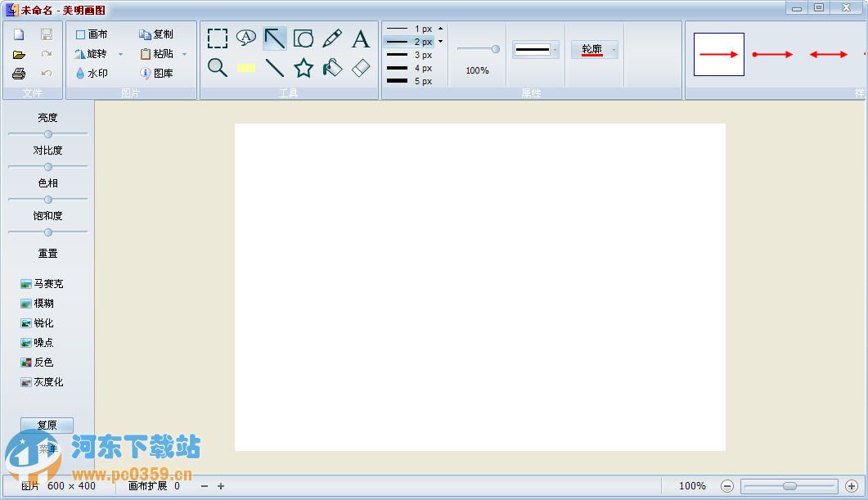Select the rectangular selection tool
Image resolution: width=868 pixels, height=500 pixels.
click(218, 38)
